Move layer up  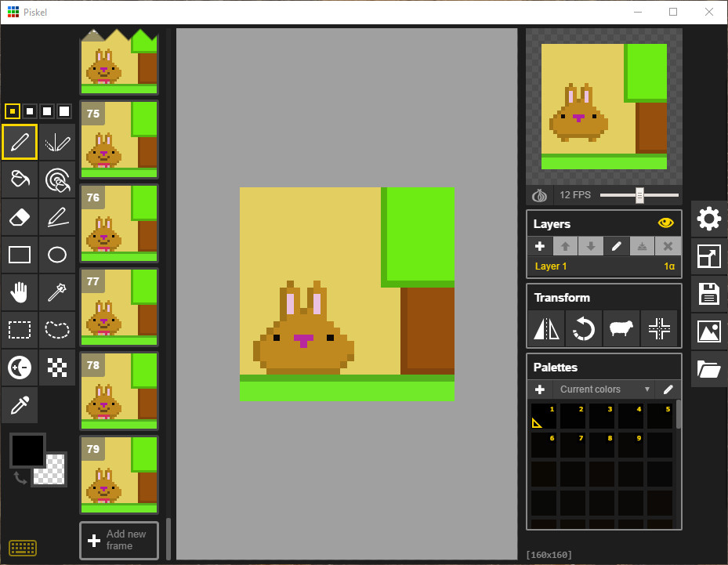coord(565,246)
